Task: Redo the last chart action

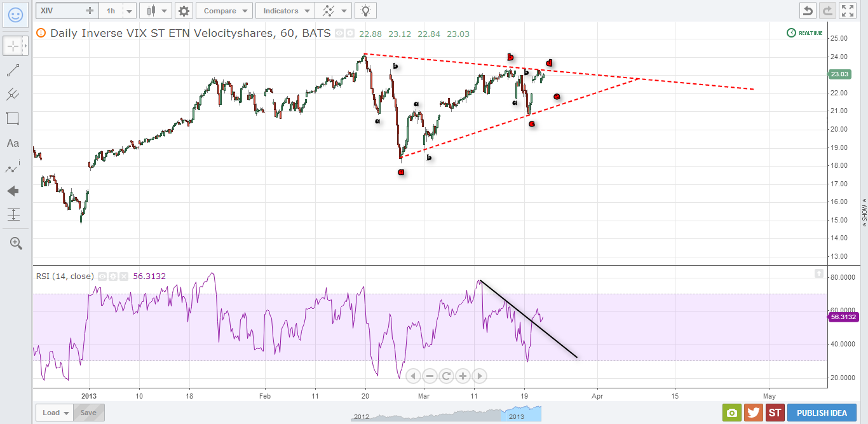Action: coord(827,11)
